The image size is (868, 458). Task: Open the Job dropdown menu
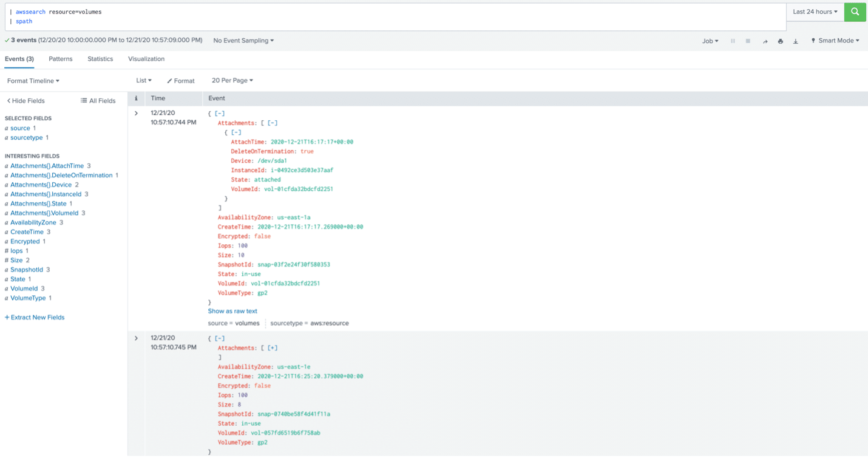point(710,41)
